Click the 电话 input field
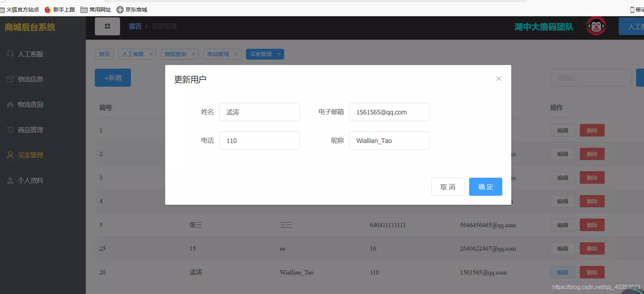 (259, 140)
